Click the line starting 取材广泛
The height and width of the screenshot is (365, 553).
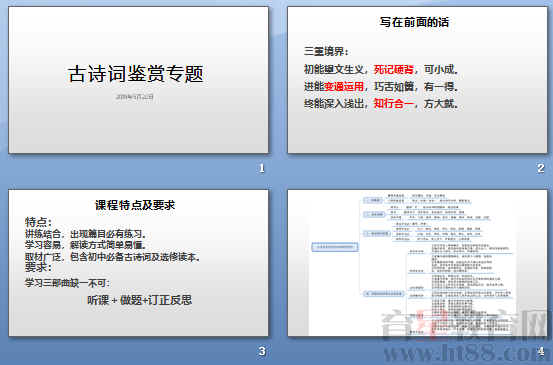(113, 257)
